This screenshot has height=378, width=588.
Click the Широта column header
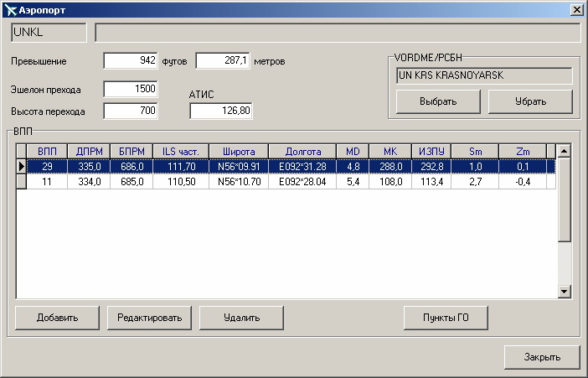point(239,152)
